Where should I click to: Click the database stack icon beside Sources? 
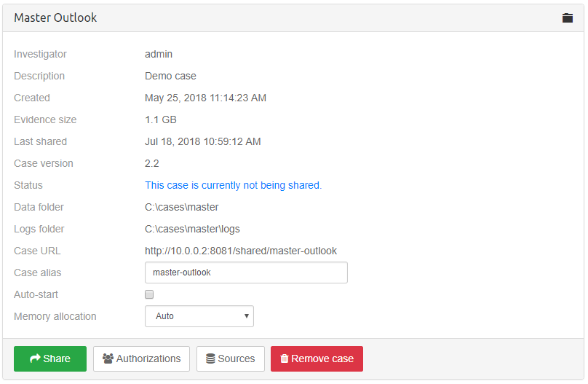click(210, 358)
